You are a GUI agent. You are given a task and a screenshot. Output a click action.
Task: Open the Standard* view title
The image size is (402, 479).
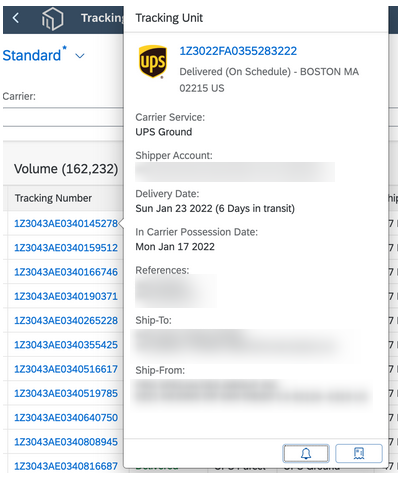click(35, 55)
